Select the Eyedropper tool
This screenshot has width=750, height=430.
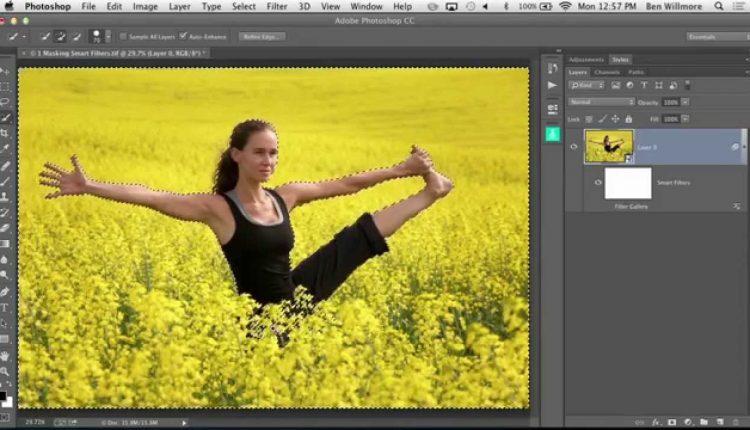5,149
